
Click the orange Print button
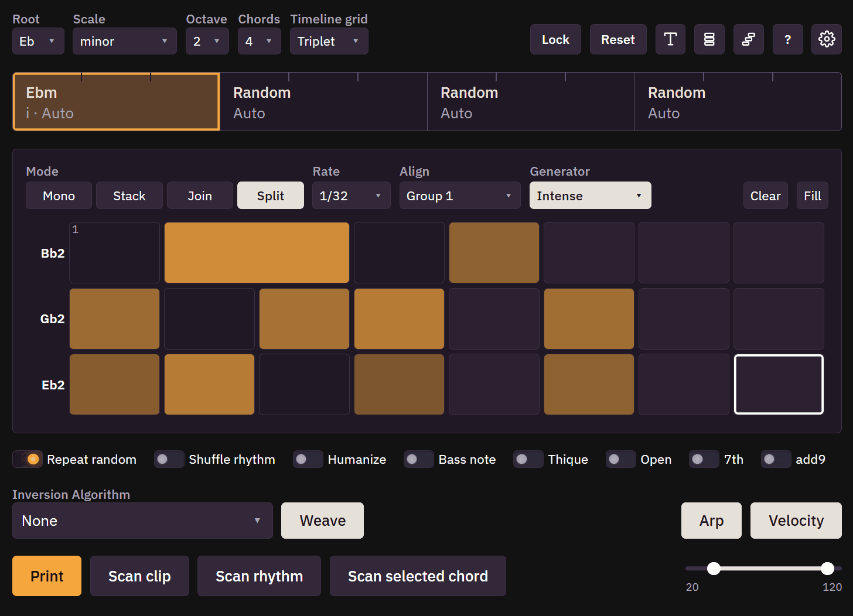pos(47,576)
